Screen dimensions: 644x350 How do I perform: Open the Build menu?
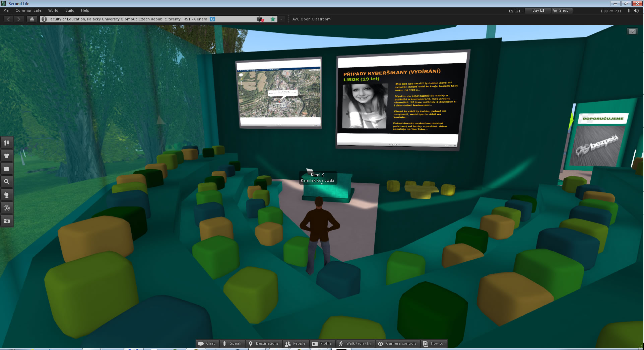pos(70,10)
